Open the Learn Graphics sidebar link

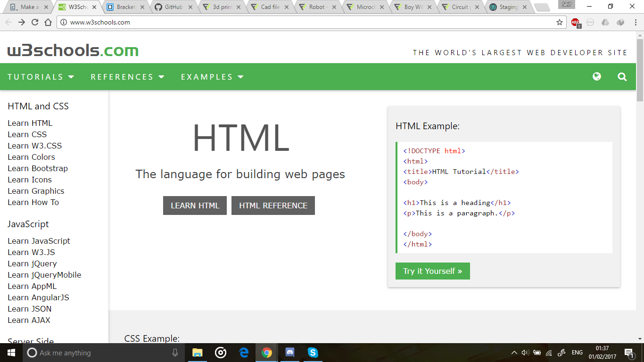pyautogui.click(x=36, y=191)
